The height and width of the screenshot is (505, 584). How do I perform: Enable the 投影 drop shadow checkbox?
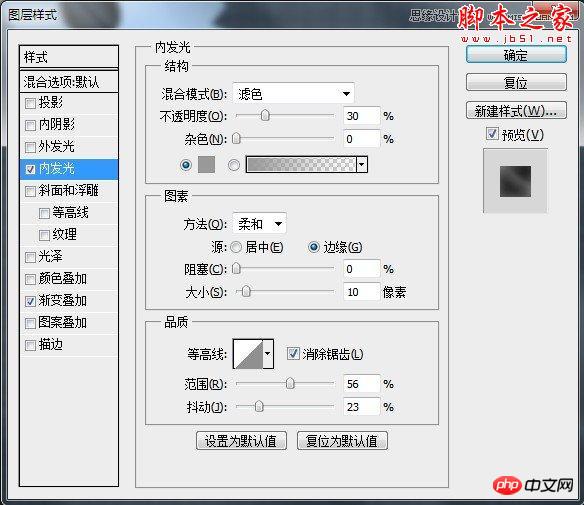click(x=30, y=103)
